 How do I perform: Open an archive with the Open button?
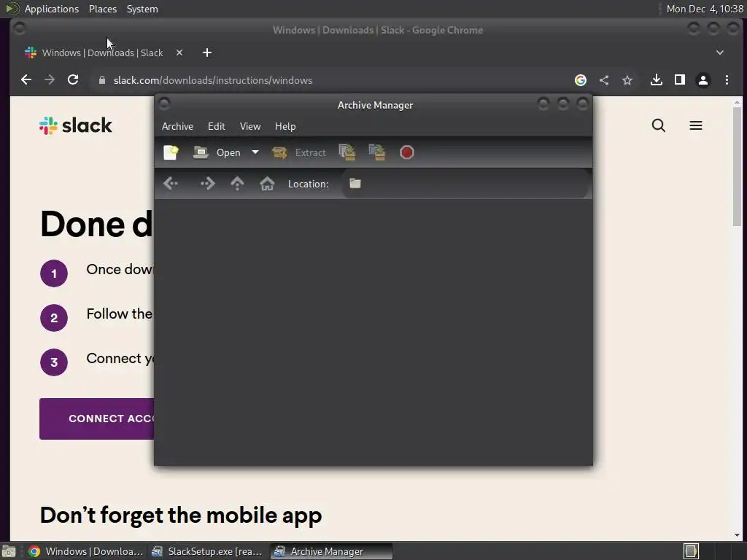[x=217, y=152]
